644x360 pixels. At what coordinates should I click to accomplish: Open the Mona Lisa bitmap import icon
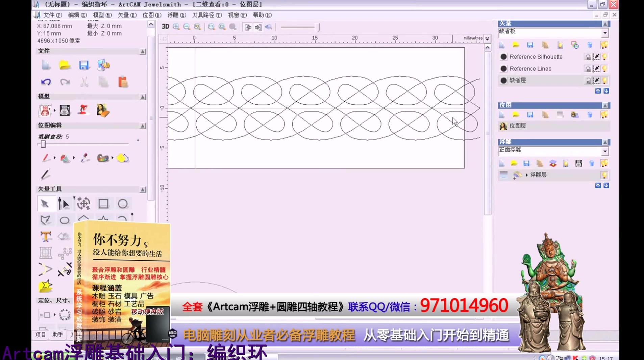[104, 110]
